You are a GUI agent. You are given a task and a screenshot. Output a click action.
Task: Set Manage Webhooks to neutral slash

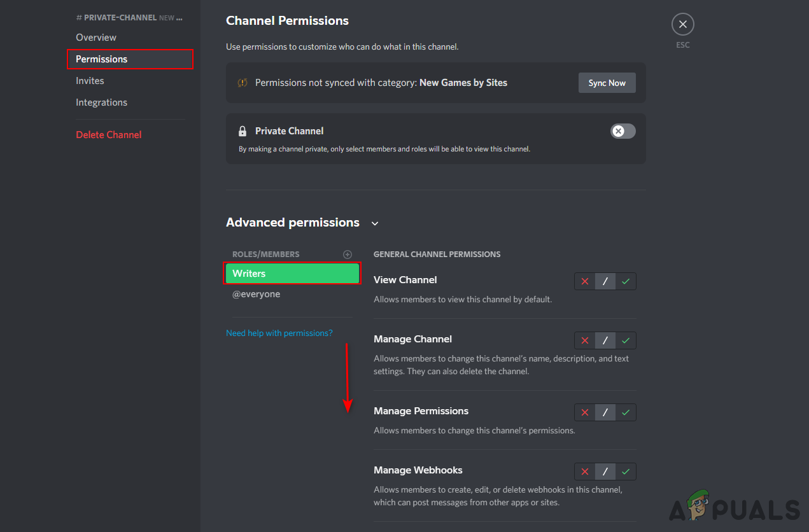coord(605,472)
